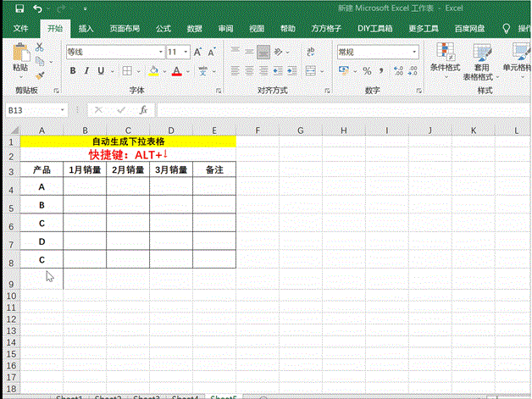
Task: Select column E header
Action: pos(213,130)
